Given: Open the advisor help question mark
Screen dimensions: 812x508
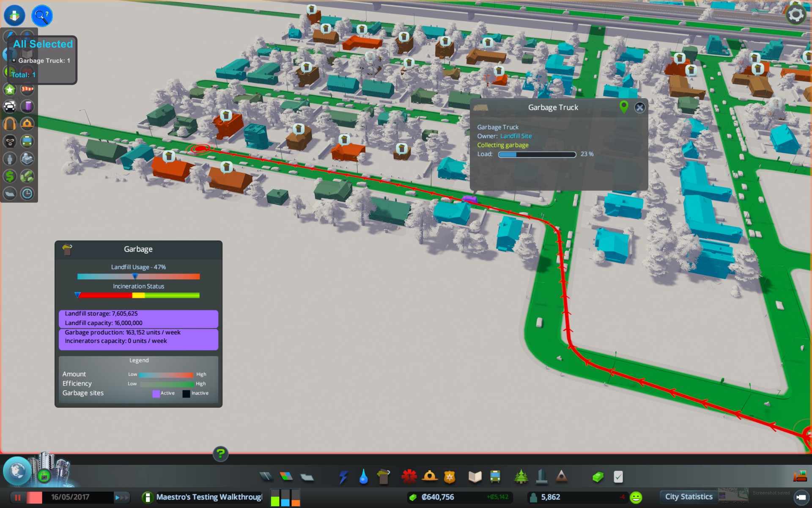Looking at the screenshot, I should click(220, 454).
